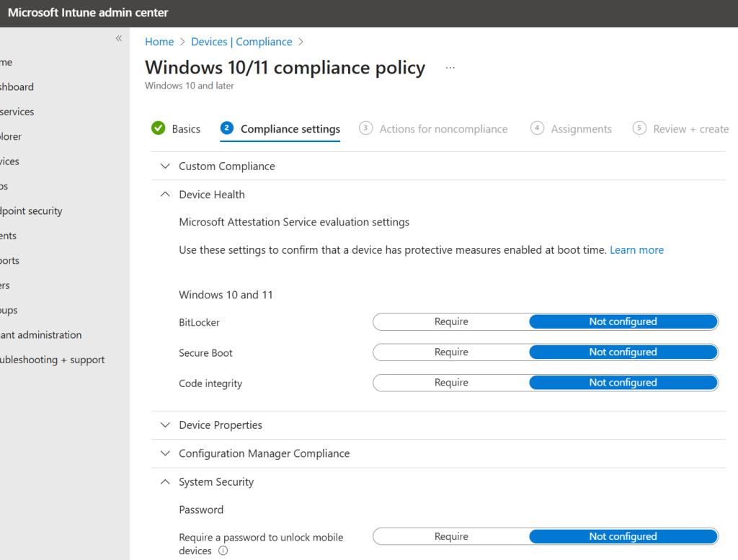
Task: Select Not configured for BitLocker
Action: click(623, 322)
